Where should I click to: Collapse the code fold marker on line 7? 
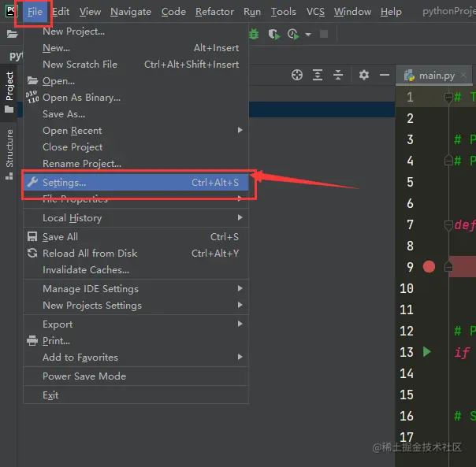point(448,225)
